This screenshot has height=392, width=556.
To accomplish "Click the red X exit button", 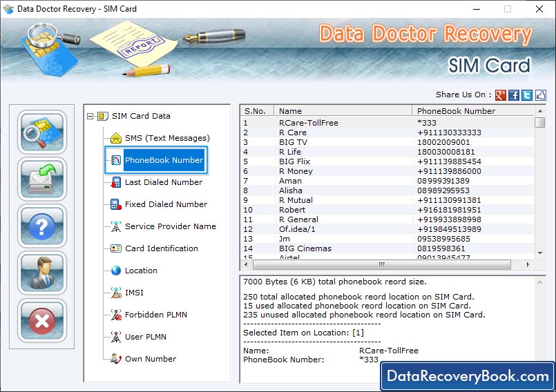I will (42, 320).
